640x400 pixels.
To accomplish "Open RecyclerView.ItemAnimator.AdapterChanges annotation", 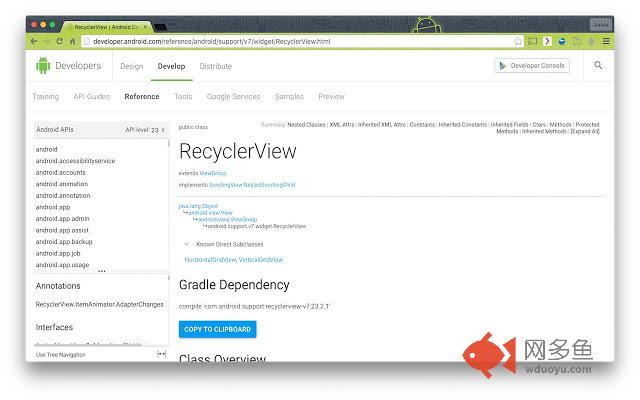I will point(100,304).
